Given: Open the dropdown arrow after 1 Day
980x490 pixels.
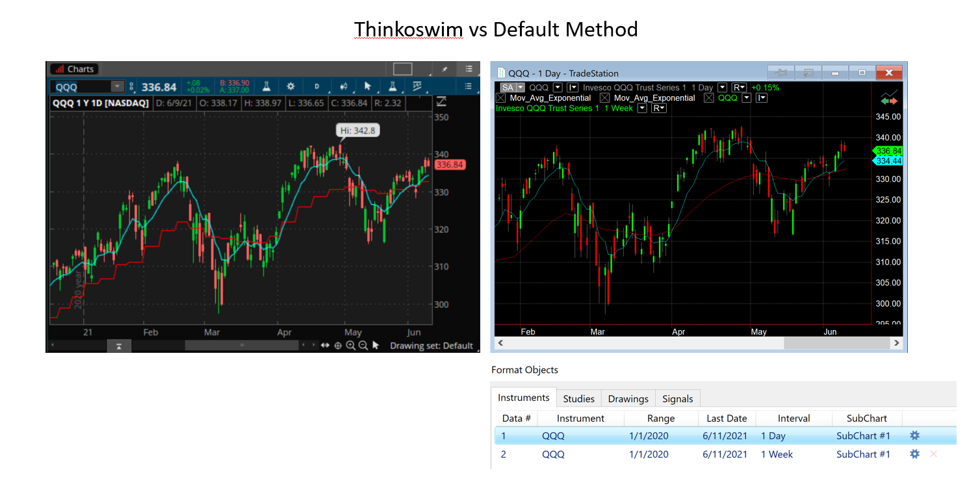Looking at the screenshot, I should (x=722, y=88).
